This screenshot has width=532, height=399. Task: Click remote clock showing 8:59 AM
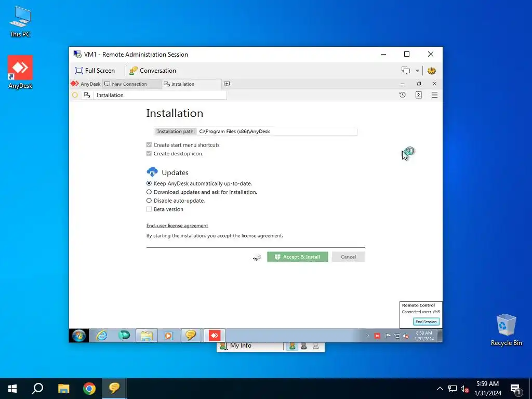(424, 336)
